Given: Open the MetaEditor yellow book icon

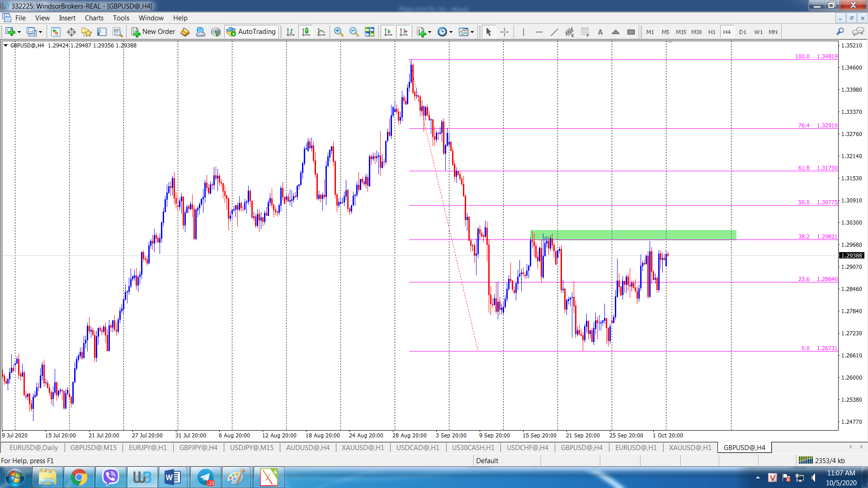Looking at the screenshot, I should click(185, 32).
